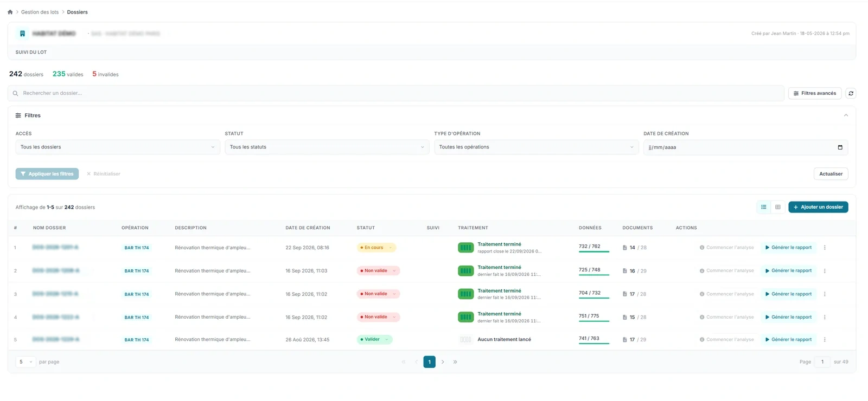Viewport: 868px width, 401px height.
Task: Collapse the Filtres panel chevron
Action: point(846,115)
